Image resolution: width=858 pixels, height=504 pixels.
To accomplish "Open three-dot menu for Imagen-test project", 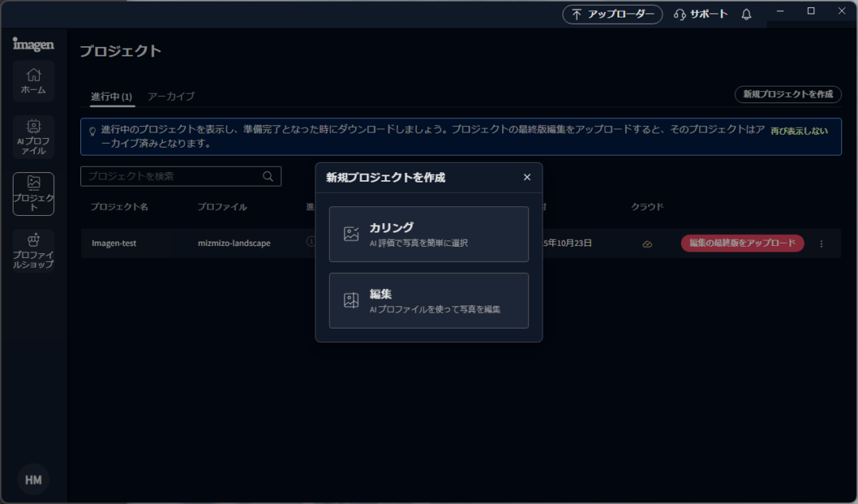I will click(x=821, y=244).
